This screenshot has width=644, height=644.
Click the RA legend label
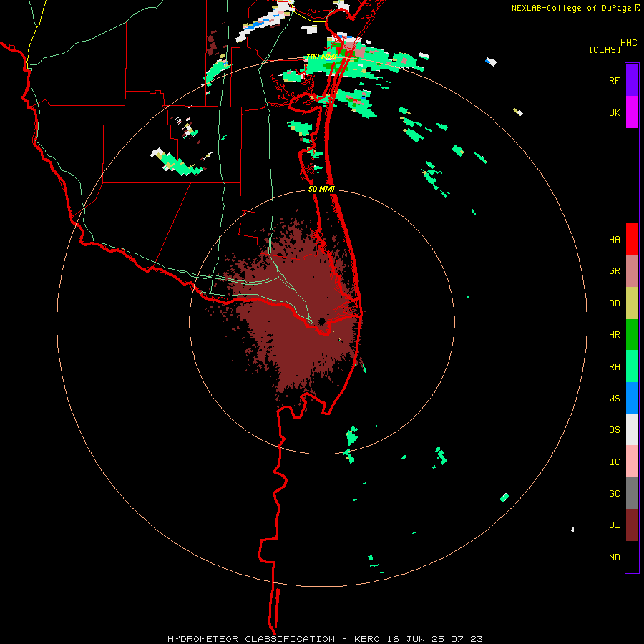(x=614, y=366)
